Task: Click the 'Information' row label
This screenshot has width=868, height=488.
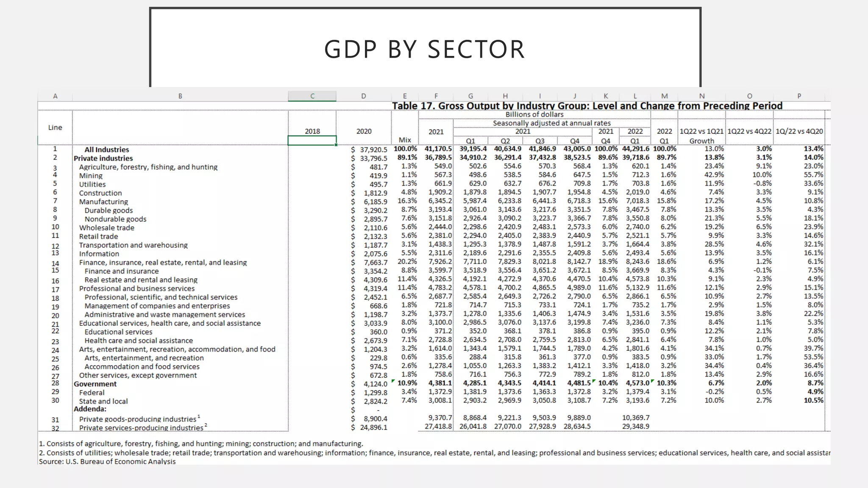Action: [99, 254]
